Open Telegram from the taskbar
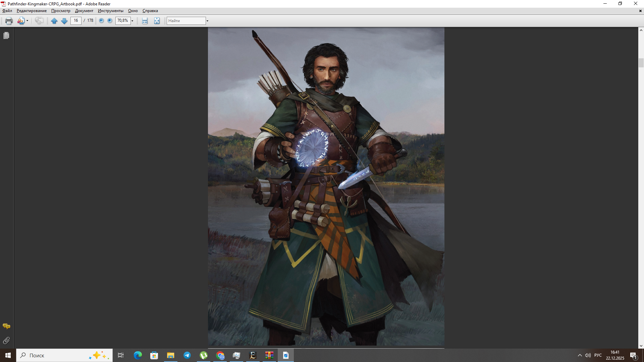644x362 pixels. coord(187,355)
